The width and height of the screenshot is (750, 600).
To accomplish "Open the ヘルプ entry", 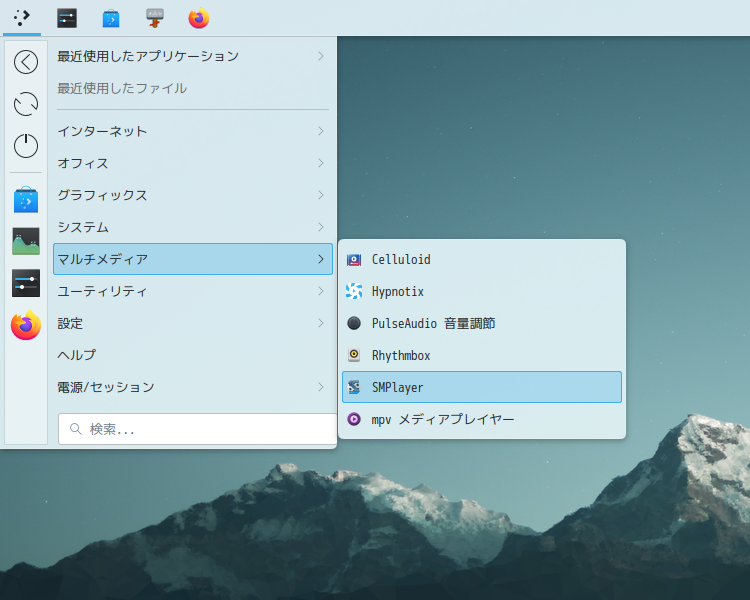I will point(193,355).
